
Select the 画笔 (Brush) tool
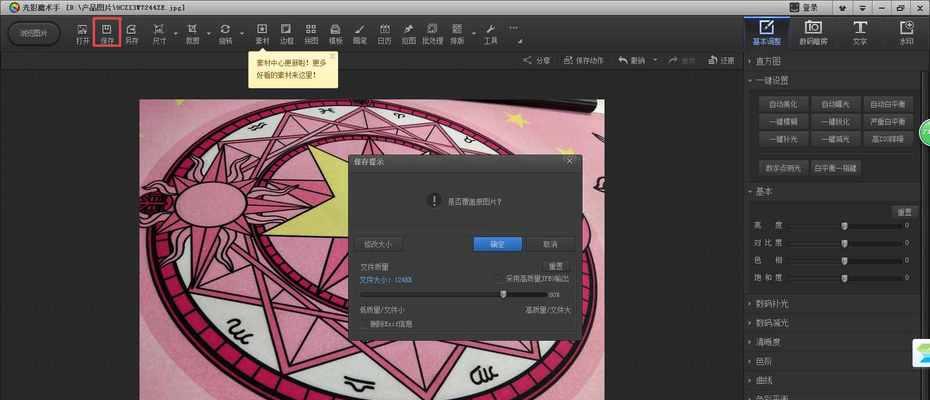pos(359,34)
